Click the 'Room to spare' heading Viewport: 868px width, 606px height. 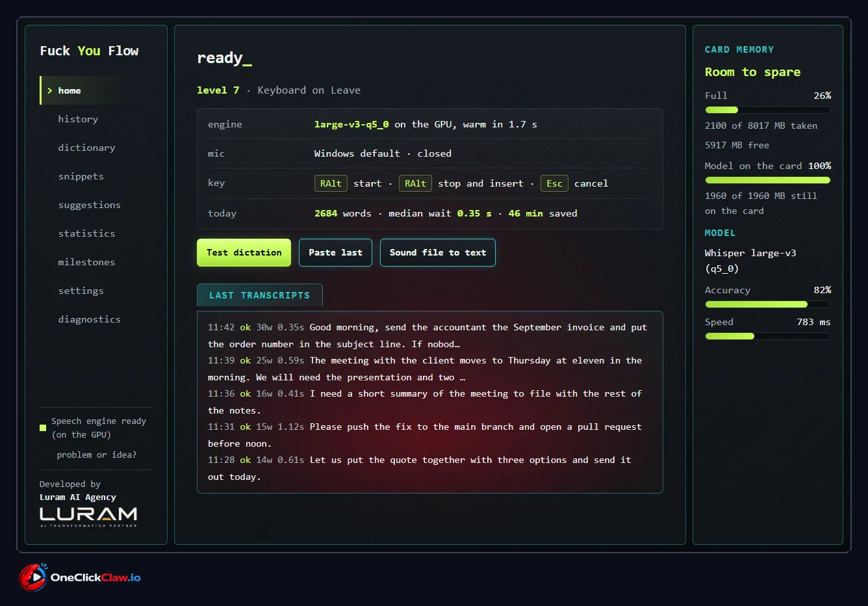click(752, 72)
